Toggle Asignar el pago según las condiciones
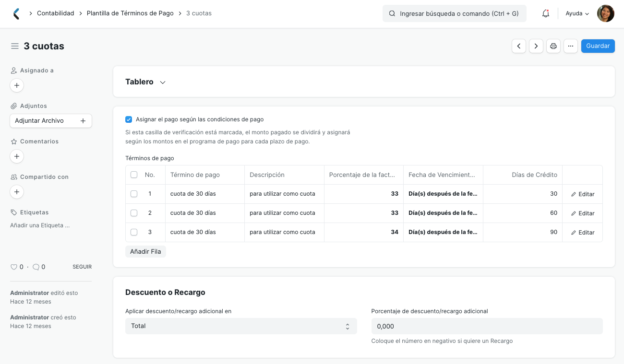Image resolution: width=624 pixels, height=364 pixels. 129,119
